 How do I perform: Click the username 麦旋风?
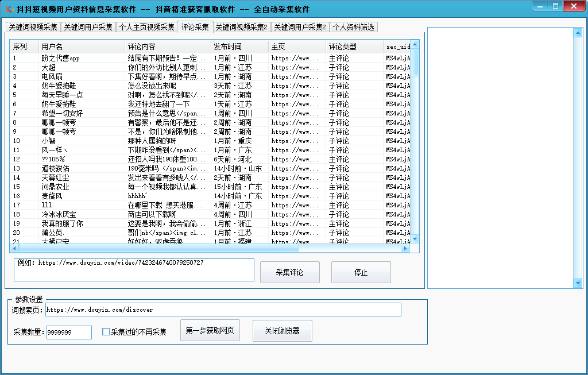[52, 196]
